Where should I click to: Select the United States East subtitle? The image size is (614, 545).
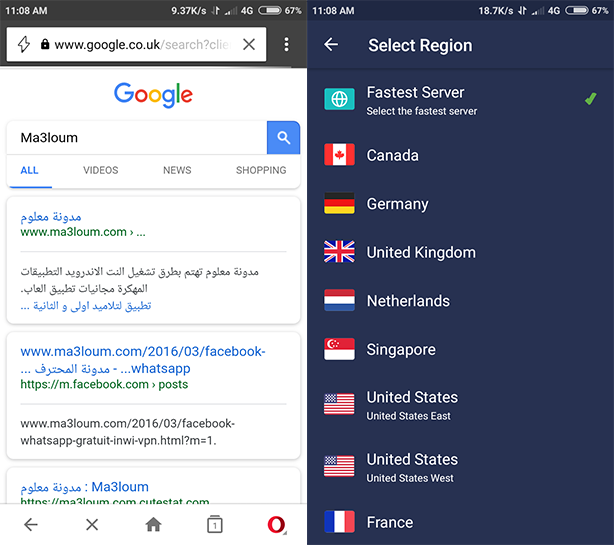pos(408,416)
